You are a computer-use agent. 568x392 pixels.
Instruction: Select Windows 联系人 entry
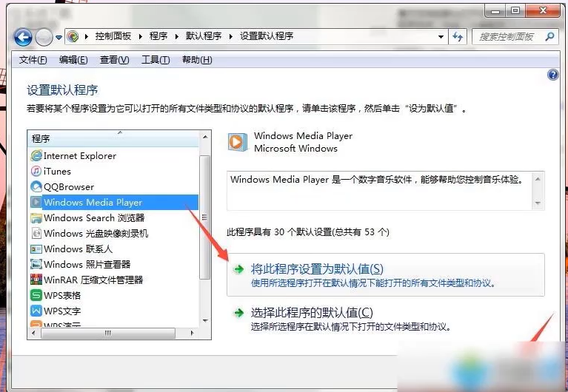tap(78, 249)
